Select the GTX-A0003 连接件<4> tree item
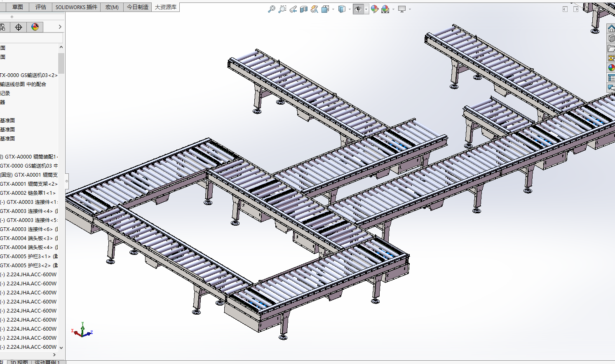 click(x=29, y=211)
